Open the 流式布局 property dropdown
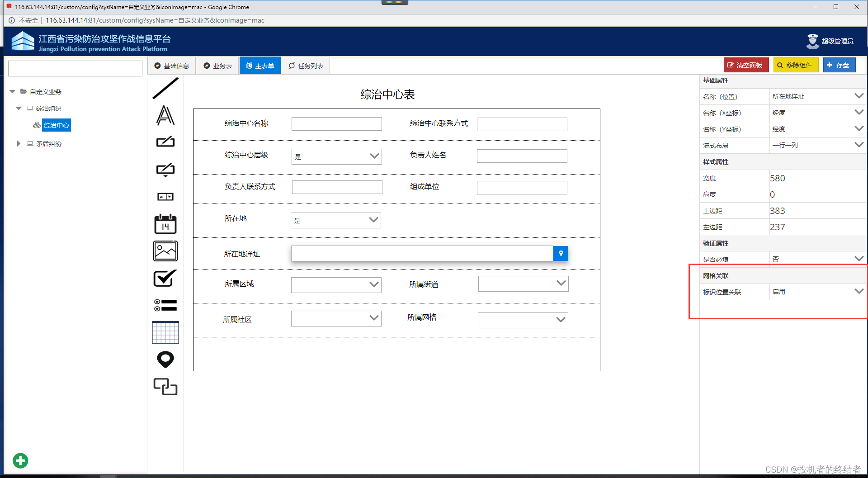This screenshot has width=868, height=478. click(817, 145)
